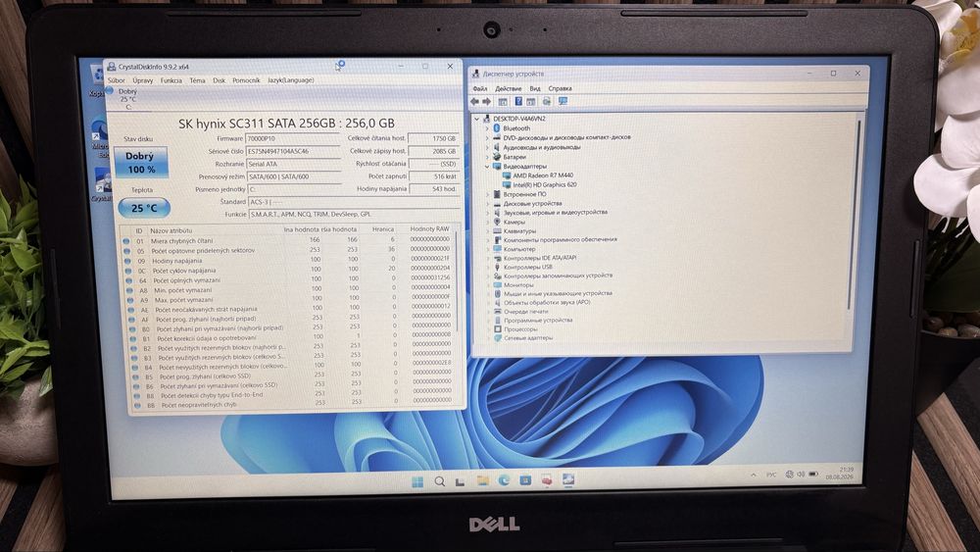Click the Батареи battery category icon

497,157
